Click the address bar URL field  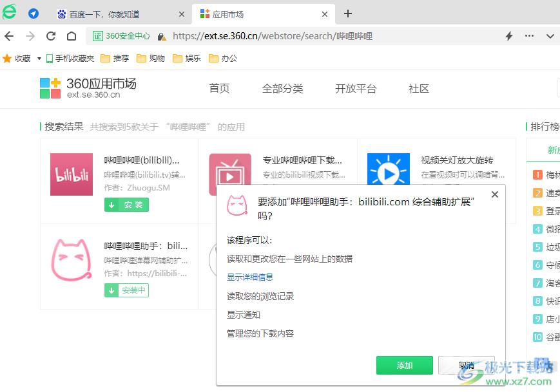pyautogui.click(x=273, y=36)
